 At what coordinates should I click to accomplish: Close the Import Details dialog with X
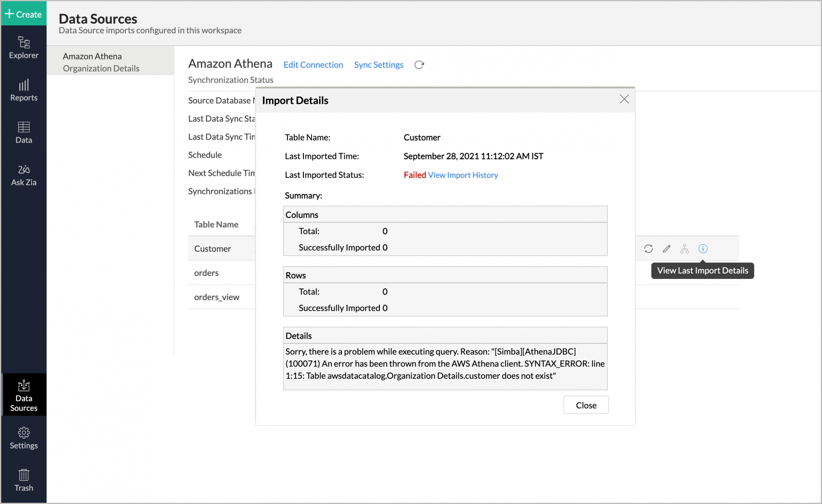(x=624, y=99)
